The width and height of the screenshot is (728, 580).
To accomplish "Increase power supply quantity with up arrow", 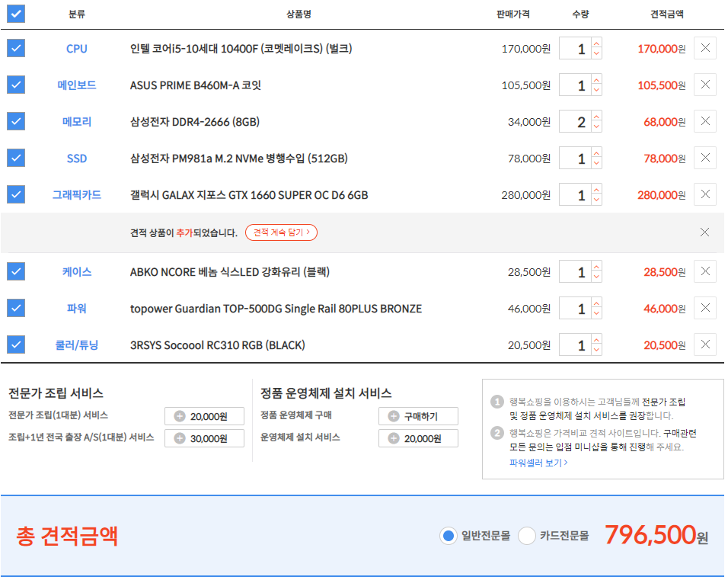I will click(x=596, y=303).
